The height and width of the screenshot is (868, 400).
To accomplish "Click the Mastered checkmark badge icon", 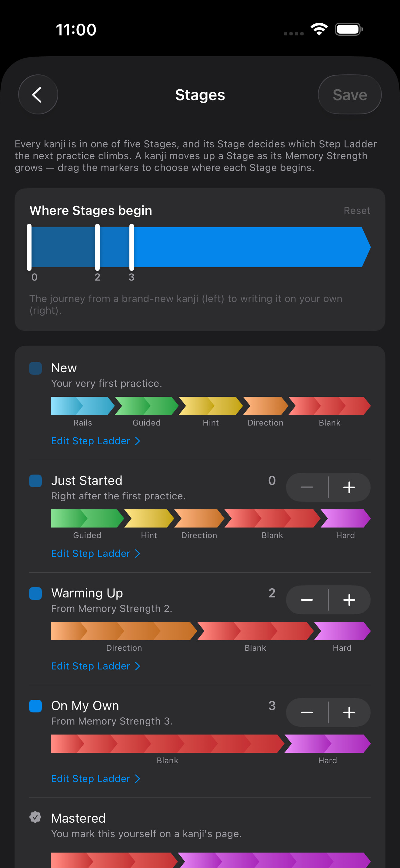I will (x=35, y=817).
